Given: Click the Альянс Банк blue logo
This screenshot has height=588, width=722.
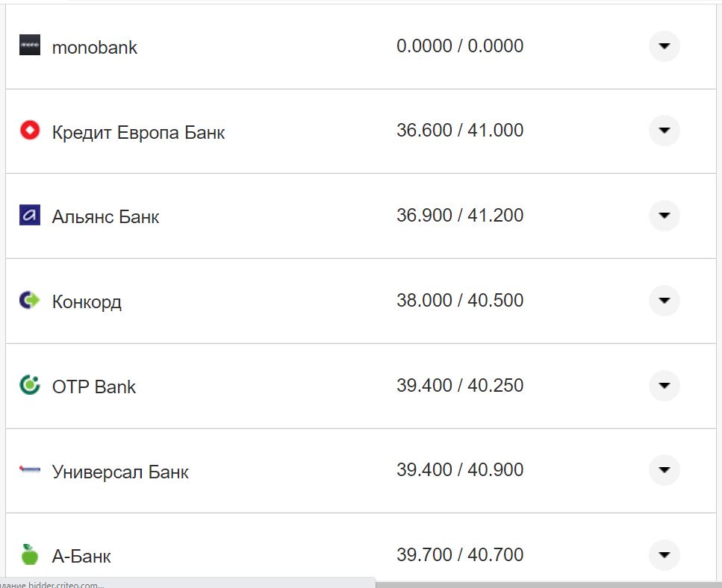Looking at the screenshot, I should point(30,216).
